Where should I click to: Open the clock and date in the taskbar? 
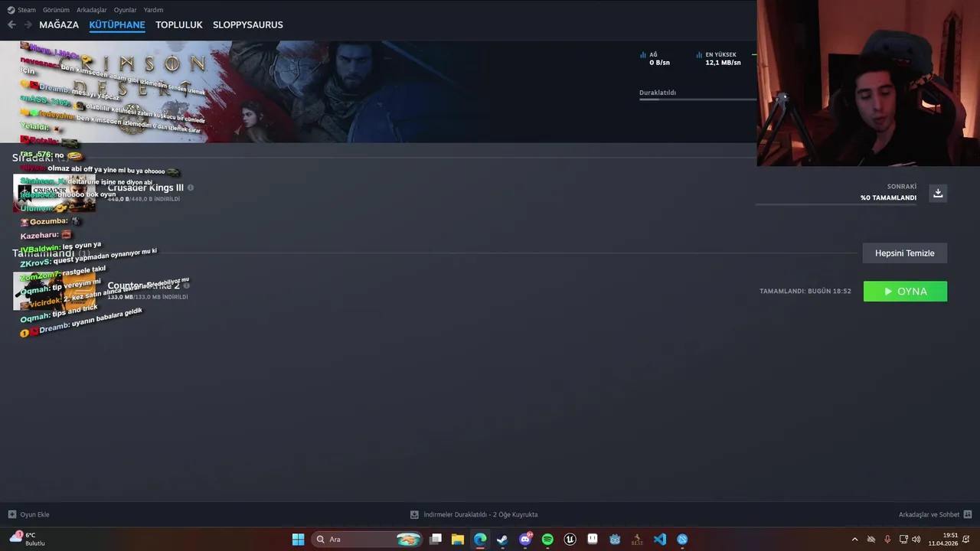point(943,540)
